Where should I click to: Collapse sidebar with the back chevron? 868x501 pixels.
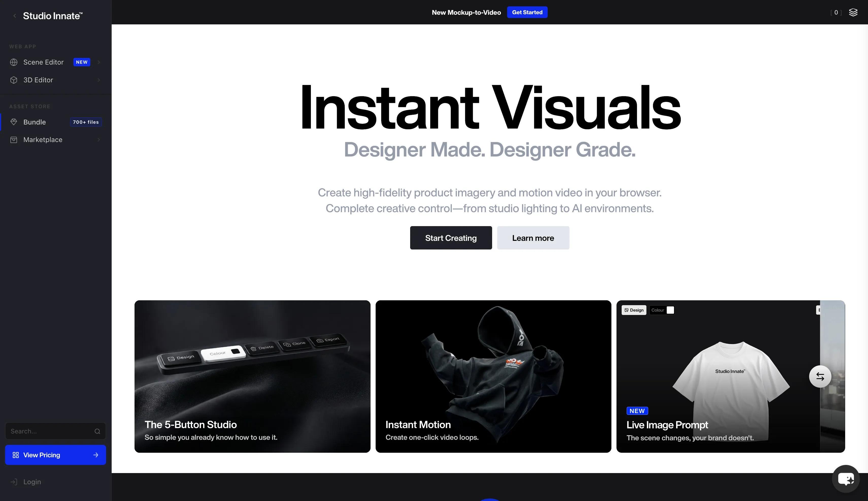tap(14, 16)
